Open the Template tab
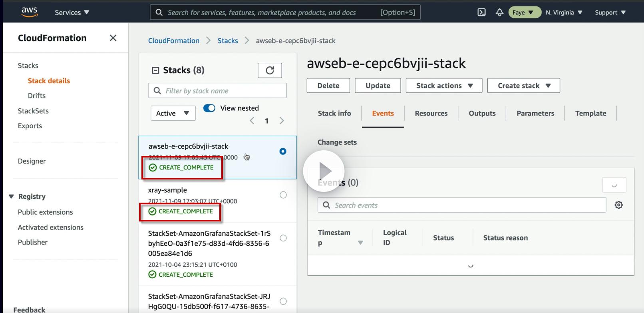This screenshot has width=644, height=313. [590, 113]
